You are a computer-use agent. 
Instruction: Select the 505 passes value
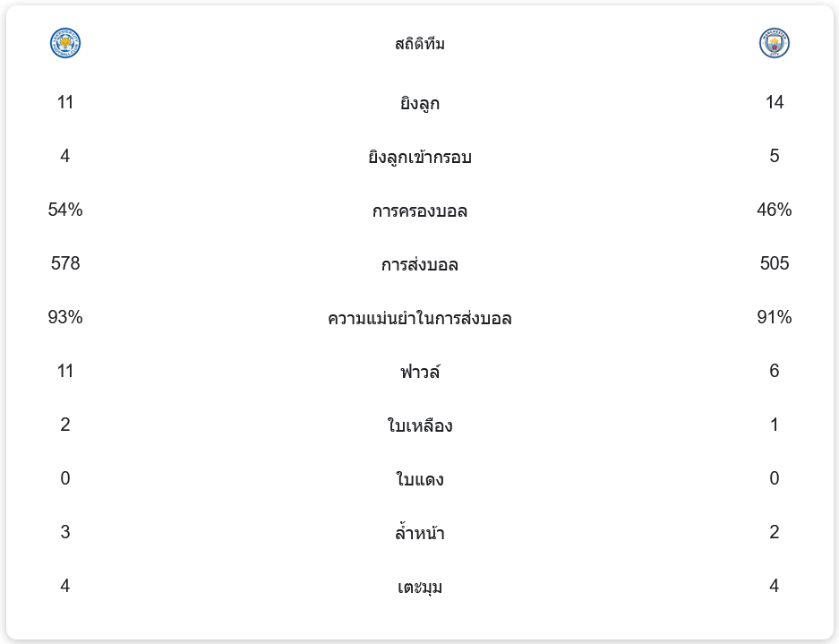pyautogui.click(x=775, y=263)
